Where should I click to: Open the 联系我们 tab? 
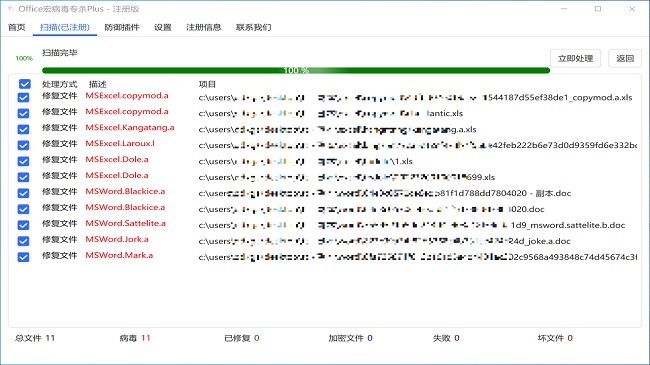click(253, 27)
